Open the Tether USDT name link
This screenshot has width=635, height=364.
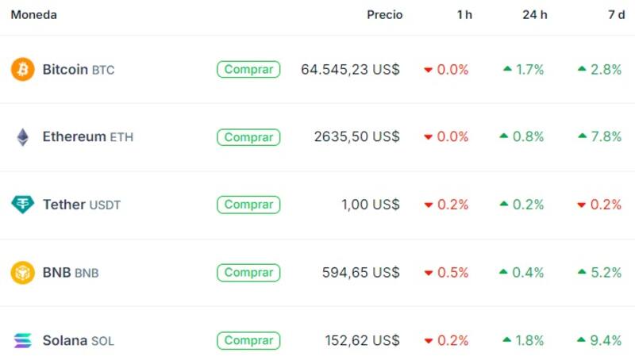(x=81, y=205)
